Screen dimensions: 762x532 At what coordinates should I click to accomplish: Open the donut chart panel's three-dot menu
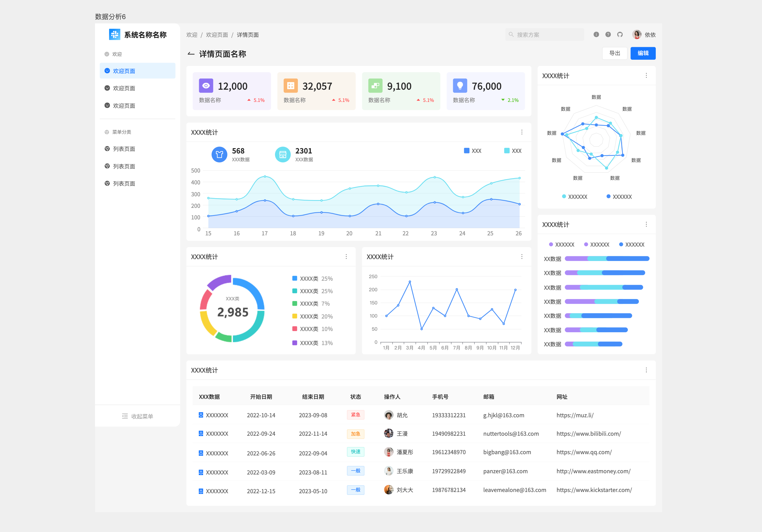click(346, 257)
